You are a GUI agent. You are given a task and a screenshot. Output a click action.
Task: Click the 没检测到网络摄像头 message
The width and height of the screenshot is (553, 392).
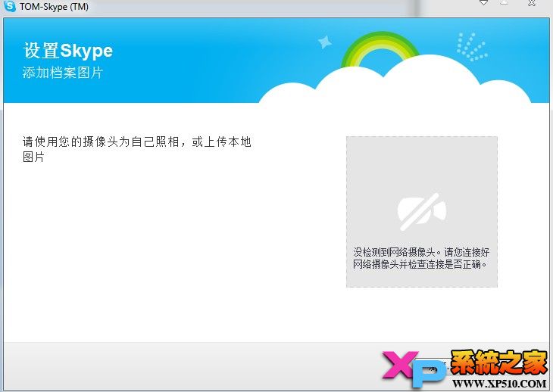(421, 258)
